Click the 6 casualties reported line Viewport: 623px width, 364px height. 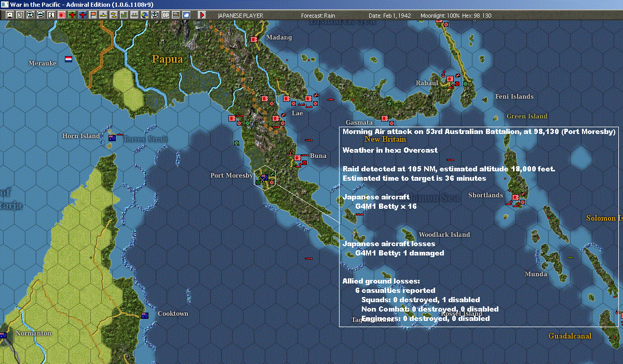tap(395, 291)
